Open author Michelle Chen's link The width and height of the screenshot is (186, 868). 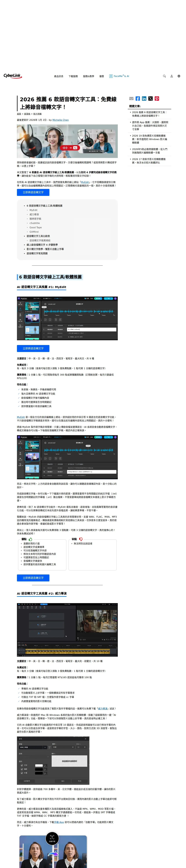tap(60, 120)
